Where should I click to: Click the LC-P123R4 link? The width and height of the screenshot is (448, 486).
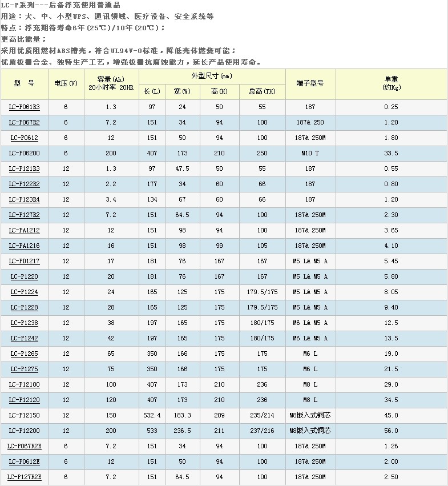tap(24, 199)
